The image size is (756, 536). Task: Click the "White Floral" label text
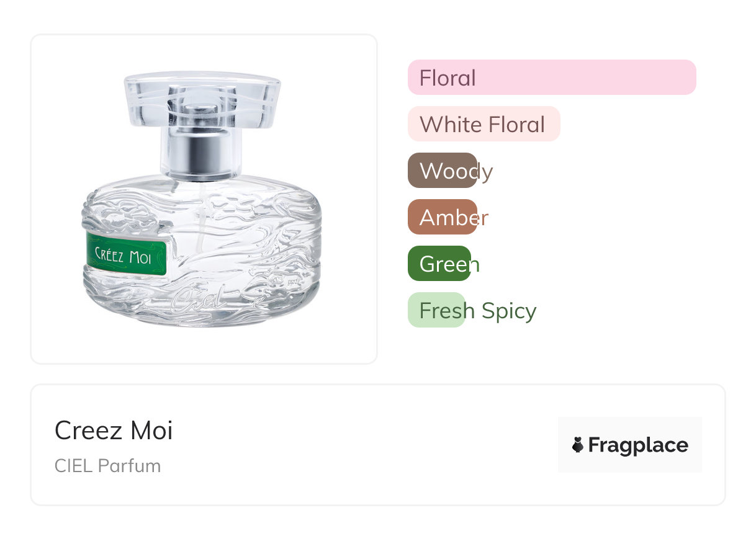point(482,125)
